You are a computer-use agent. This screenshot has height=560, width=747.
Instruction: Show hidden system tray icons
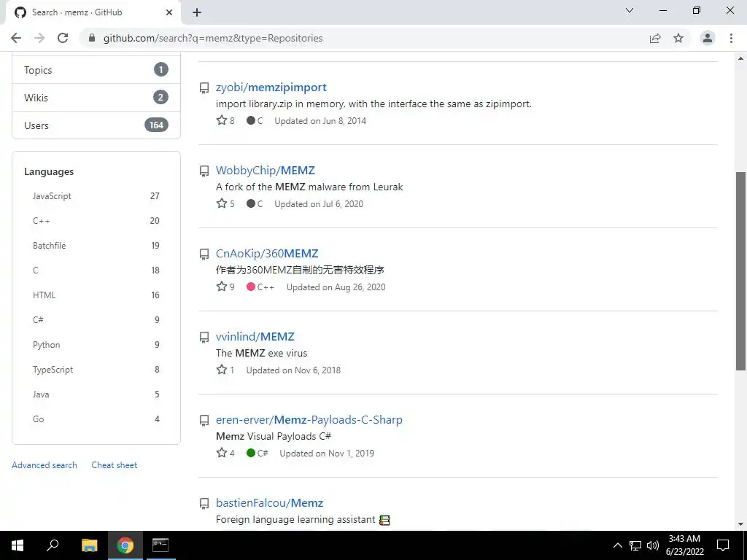click(617, 545)
